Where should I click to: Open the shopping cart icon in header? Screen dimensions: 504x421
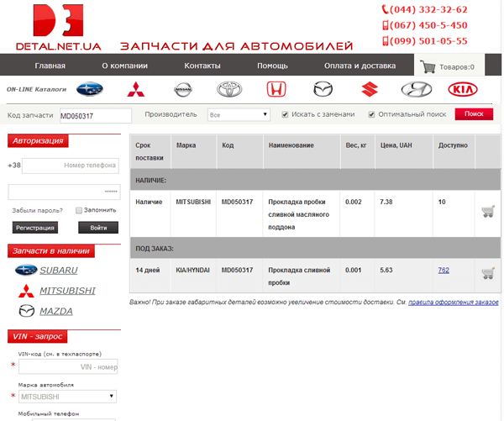coord(428,66)
